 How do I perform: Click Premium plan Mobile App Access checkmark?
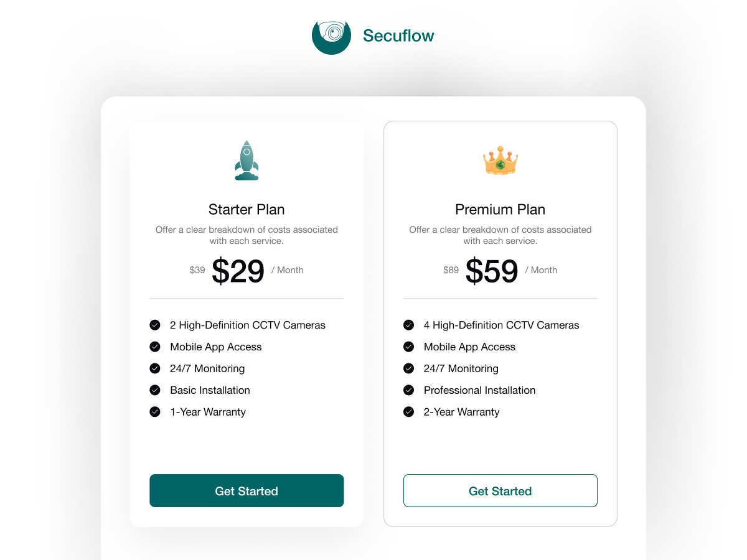pos(408,347)
